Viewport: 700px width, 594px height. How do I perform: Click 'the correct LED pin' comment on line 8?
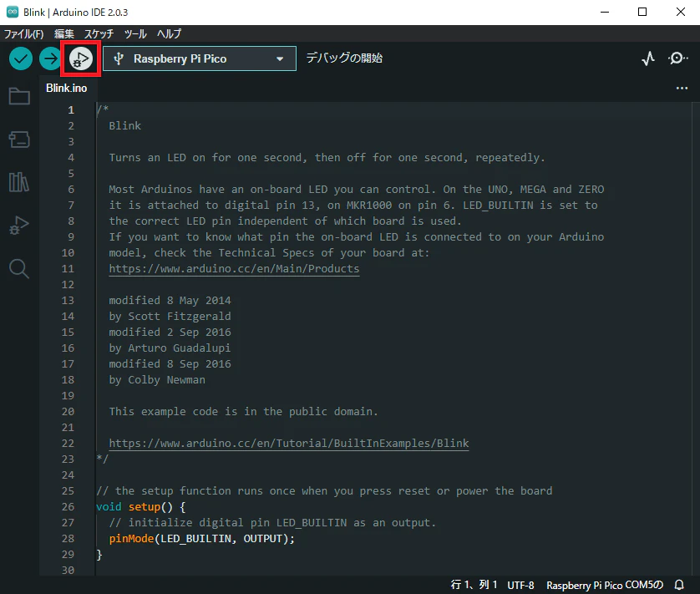click(x=286, y=221)
